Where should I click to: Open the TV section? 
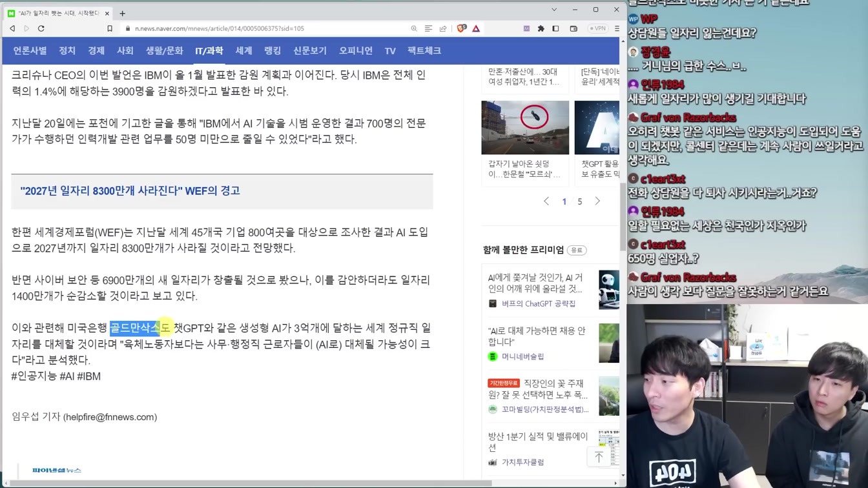(390, 50)
